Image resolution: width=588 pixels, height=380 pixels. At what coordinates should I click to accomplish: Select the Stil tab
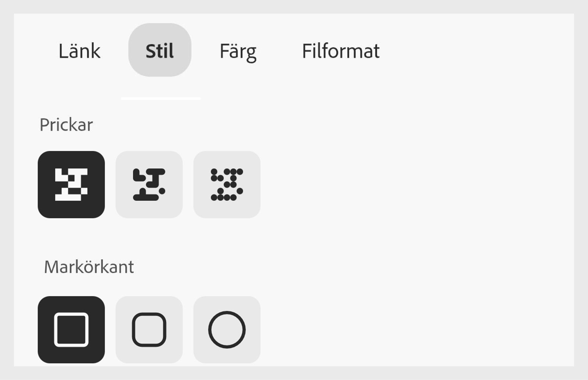coord(159,51)
